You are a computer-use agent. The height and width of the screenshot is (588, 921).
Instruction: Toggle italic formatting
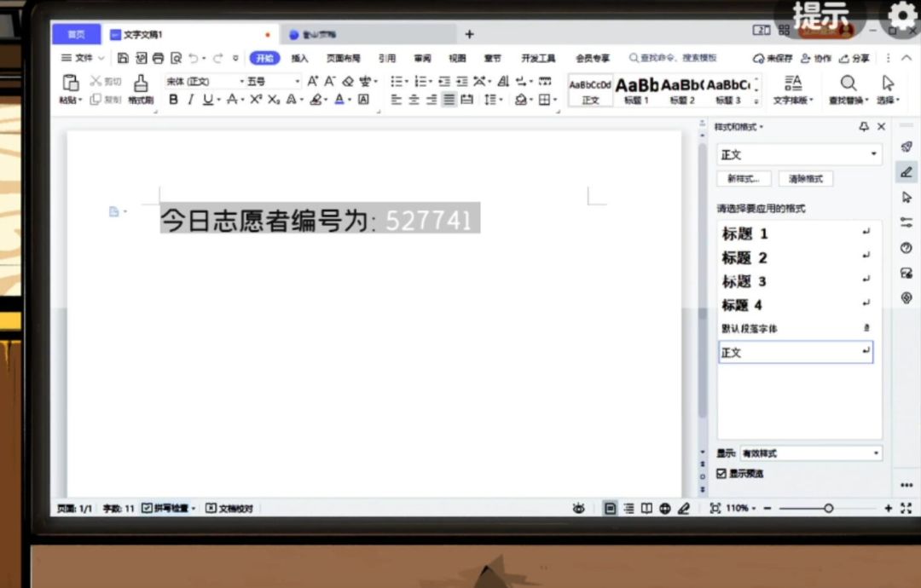191,100
